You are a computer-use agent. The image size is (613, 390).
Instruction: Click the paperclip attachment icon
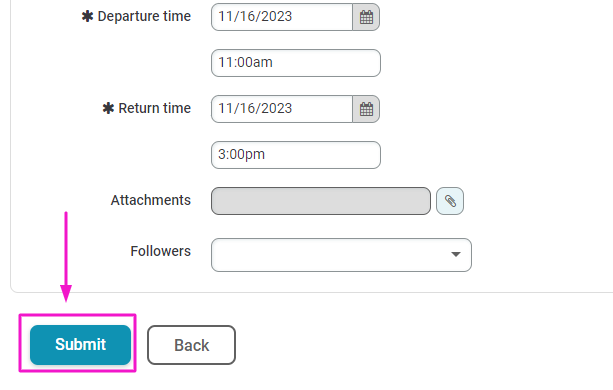(450, 201)
